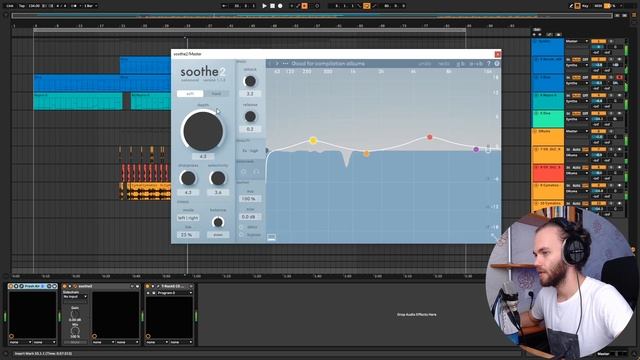Click redo in soothe2 header
Image resolution: width=640 pixels, height=360 pixels.
pos(443,64)
